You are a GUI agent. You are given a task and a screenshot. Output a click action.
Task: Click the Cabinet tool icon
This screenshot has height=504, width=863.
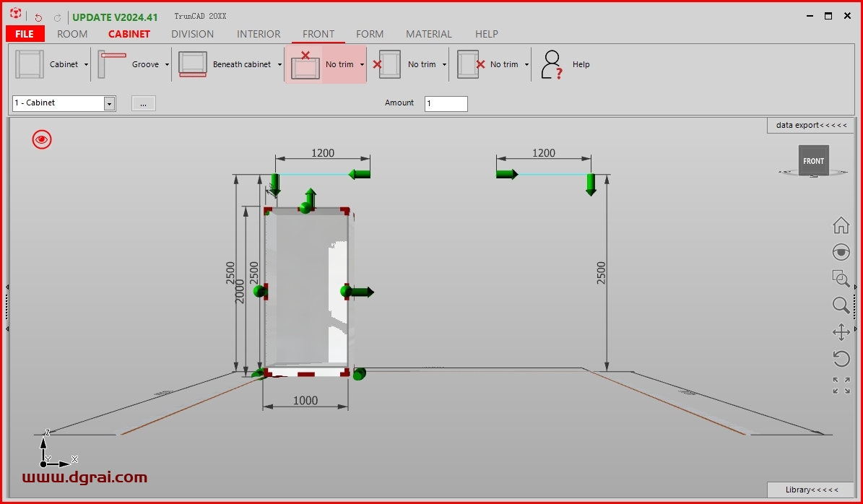pos(29,64)
